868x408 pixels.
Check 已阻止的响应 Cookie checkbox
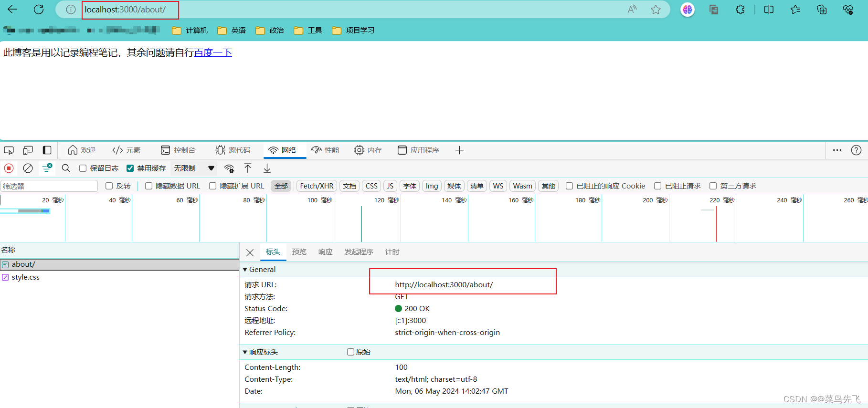(569, 186)
